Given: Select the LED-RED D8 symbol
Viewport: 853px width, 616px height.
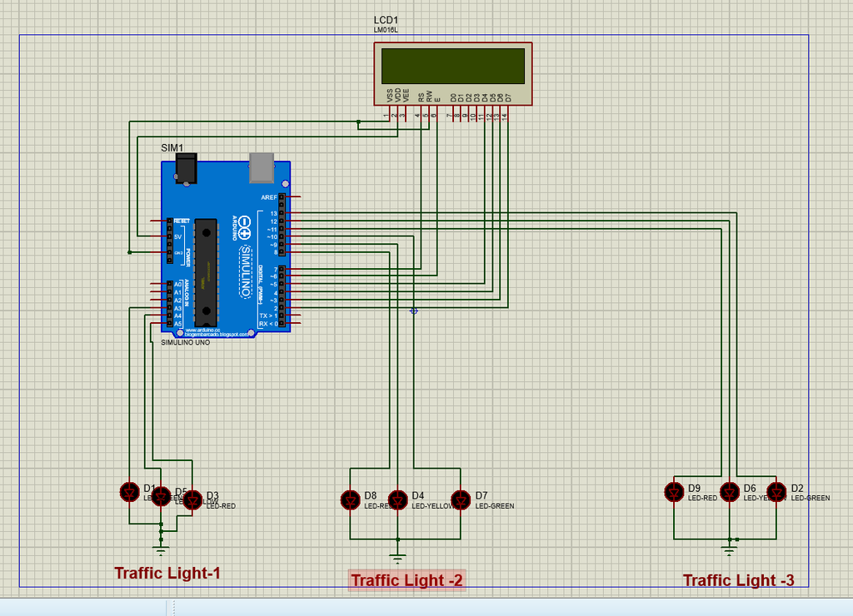Looking at the screenshot, I should (x=351, y=499).
